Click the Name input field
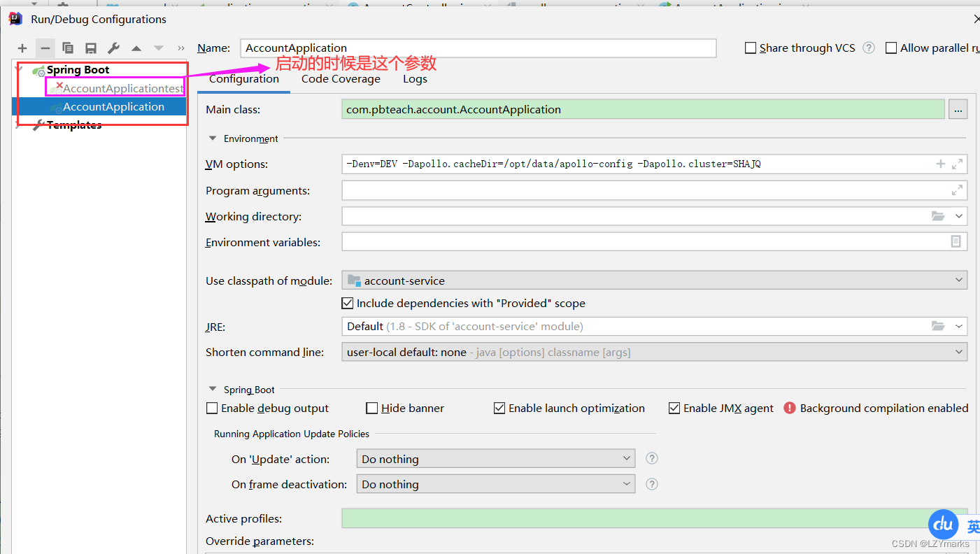This screenshot has height=554, width=980. coord(478,48)
